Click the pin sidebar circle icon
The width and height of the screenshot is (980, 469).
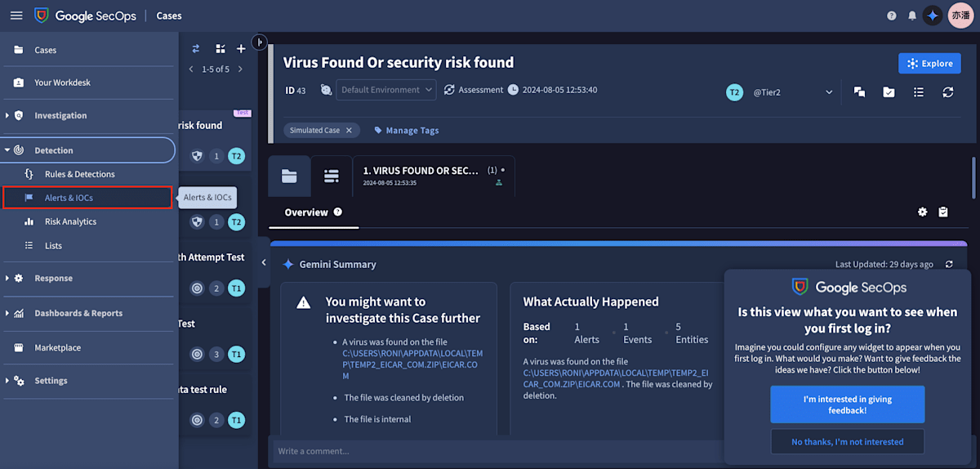coord(260,42)
